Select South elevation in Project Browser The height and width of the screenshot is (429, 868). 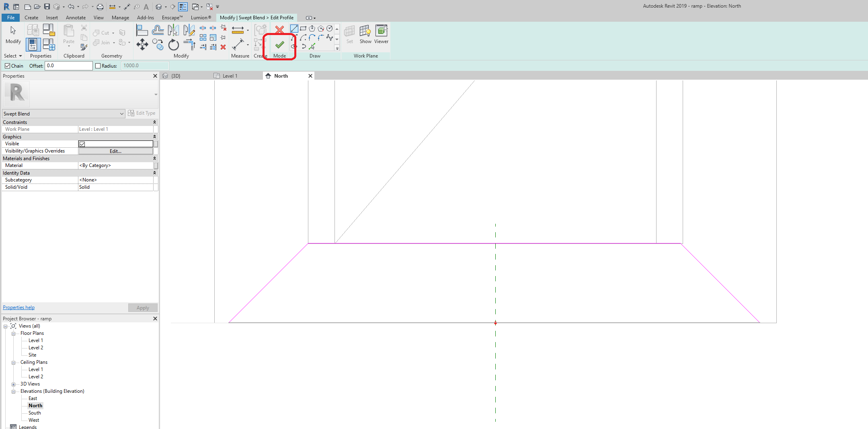[x=35, y=413]
